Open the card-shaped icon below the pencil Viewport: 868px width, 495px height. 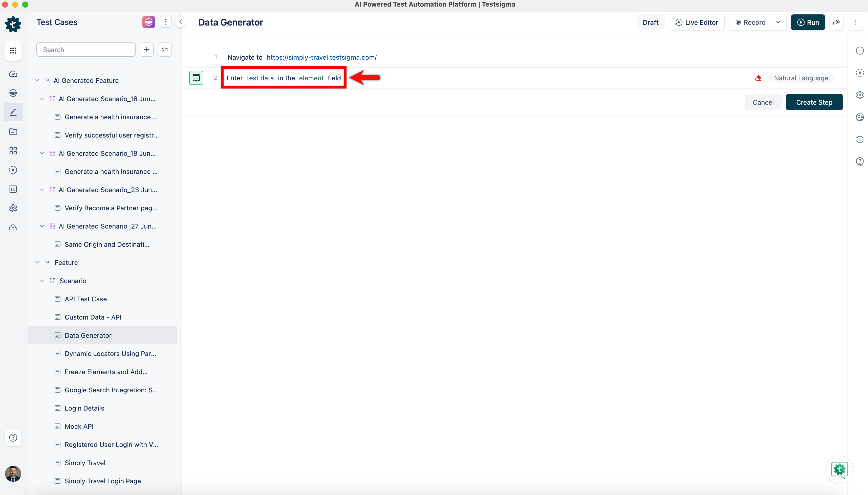13,131
